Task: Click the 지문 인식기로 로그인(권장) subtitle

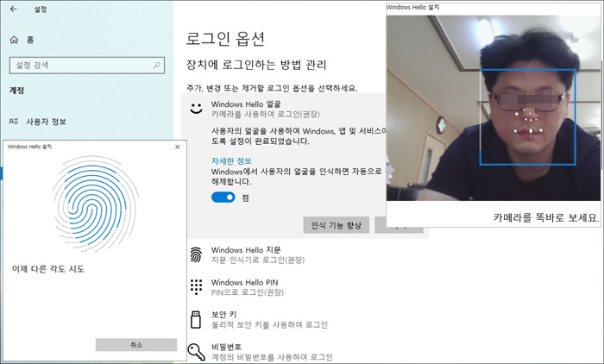Action: [258, 260]
